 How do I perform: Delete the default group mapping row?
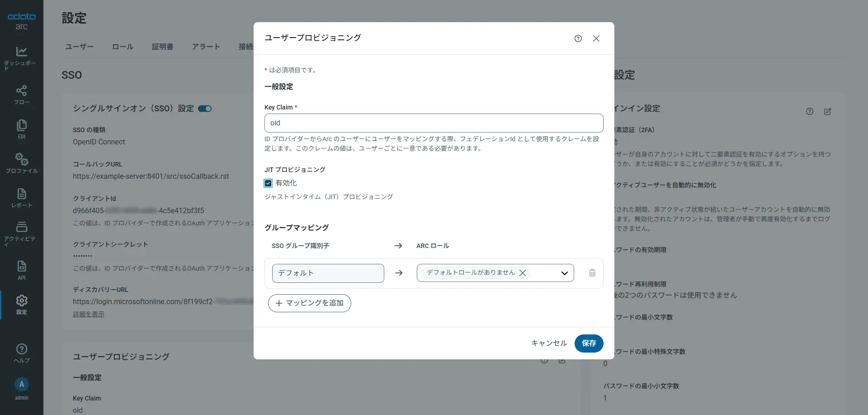(x=592, y=273)
